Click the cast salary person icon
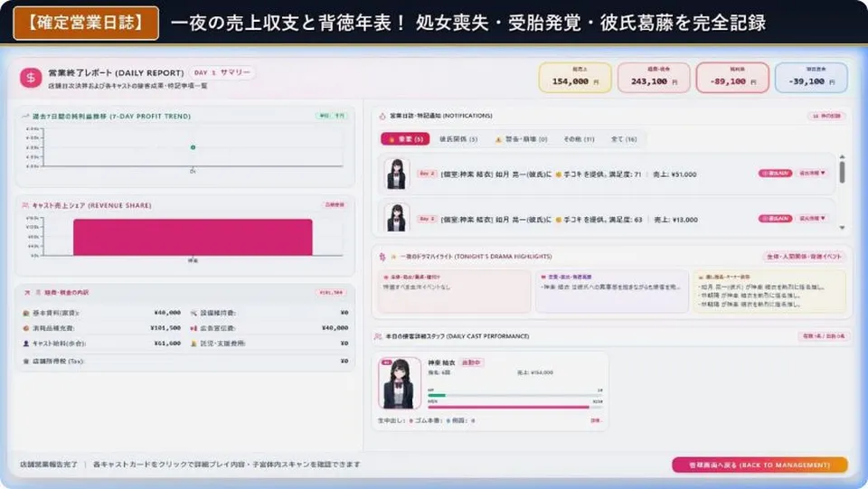The width and height of the screenshot is (868, 489). pos(25,343)
